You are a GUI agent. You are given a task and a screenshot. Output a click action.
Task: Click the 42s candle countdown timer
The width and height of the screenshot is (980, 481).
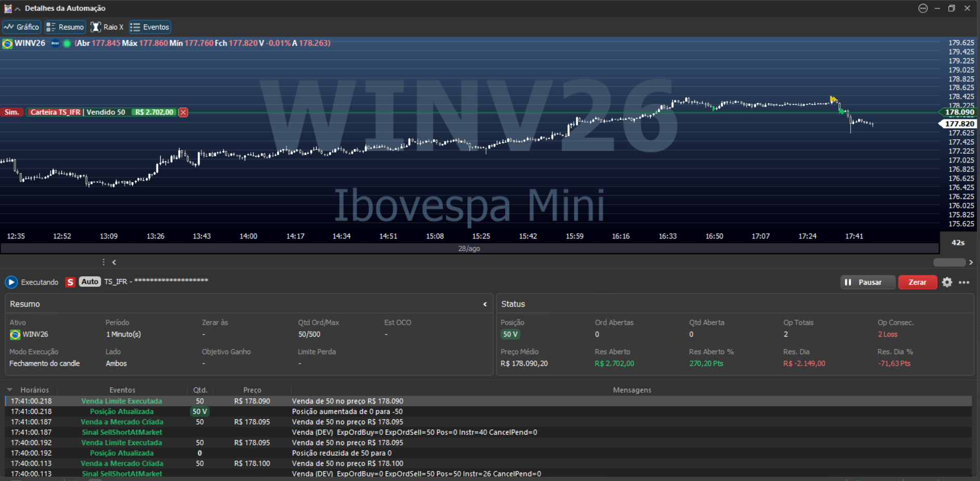tap(958, 243)
